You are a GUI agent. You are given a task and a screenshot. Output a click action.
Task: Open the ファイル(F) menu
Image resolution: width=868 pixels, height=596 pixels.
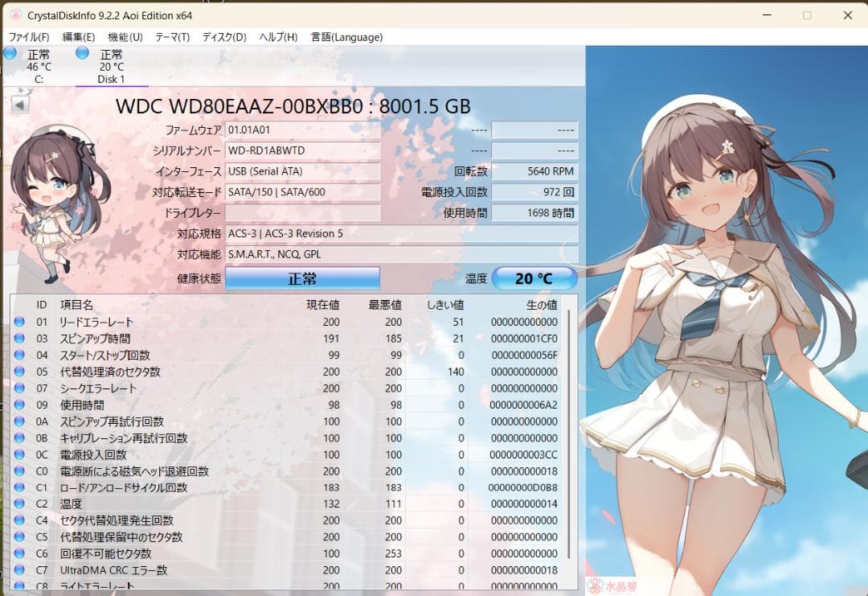pyautogui.click(x=29, y=37)
